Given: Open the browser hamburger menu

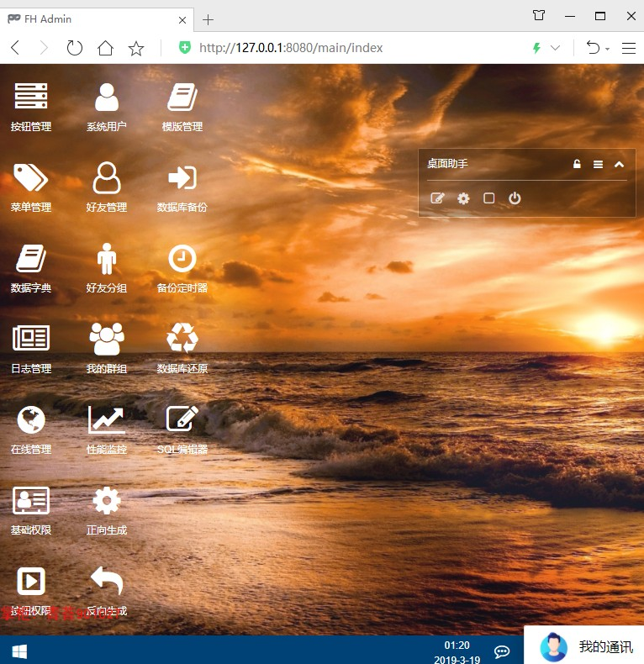Looking at the screenshot, I should click(x=629, y=48).
